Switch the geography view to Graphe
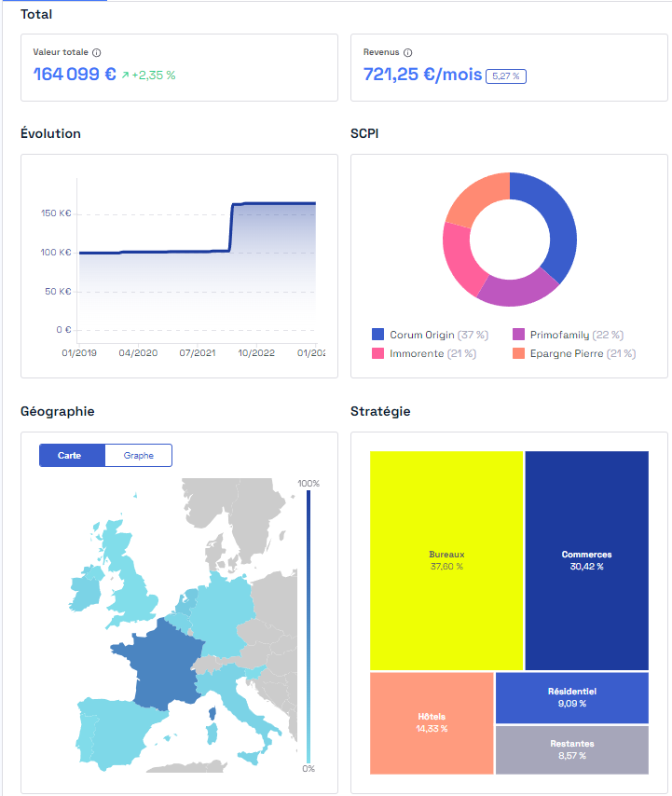This screenshot has height=796, width=672. coord(139,456)
